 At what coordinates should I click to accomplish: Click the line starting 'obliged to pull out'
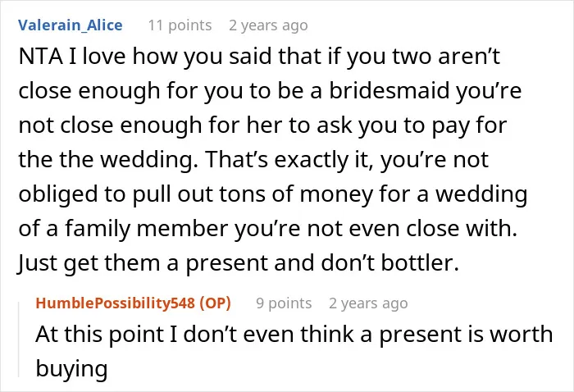coord(273,194)
